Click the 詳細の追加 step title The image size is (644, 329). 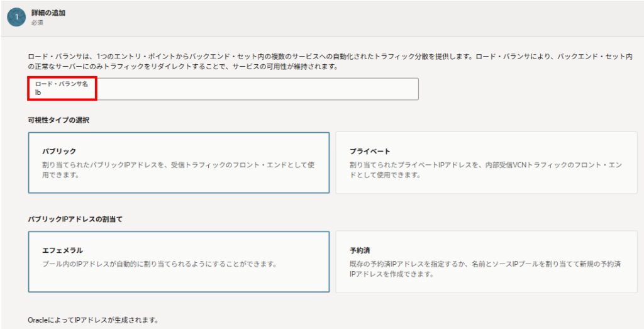click(x=49, y=13)
